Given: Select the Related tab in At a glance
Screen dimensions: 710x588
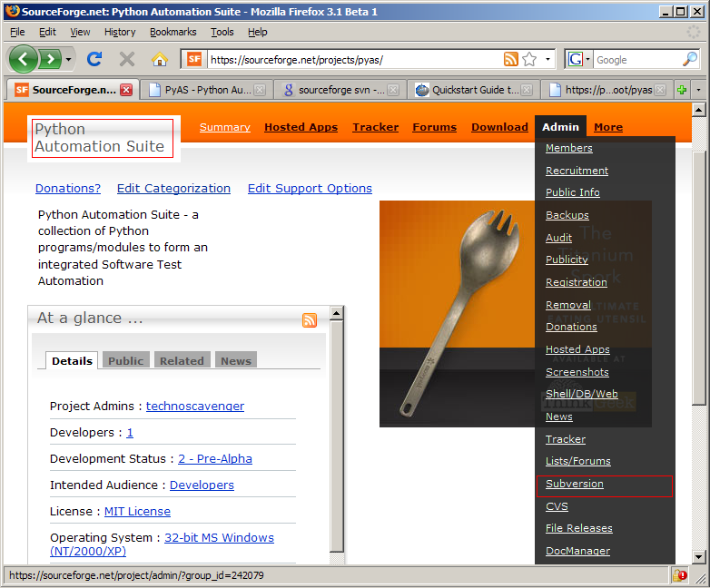Looking at the screenshot, I should pyautogui.click(x=182, y=361).
